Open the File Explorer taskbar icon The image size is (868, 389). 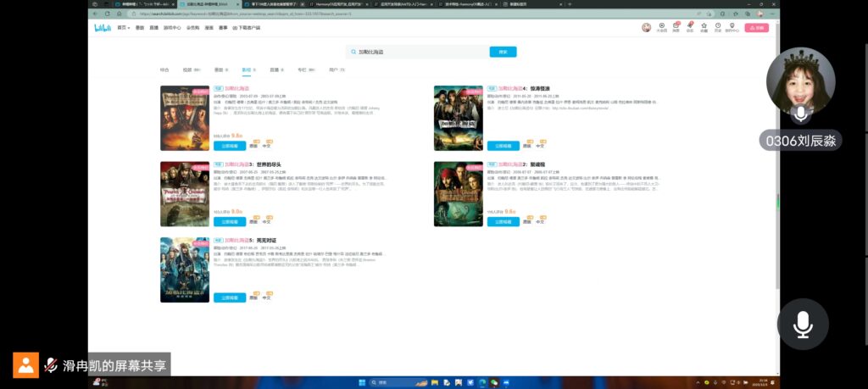[x=435, y=382]
